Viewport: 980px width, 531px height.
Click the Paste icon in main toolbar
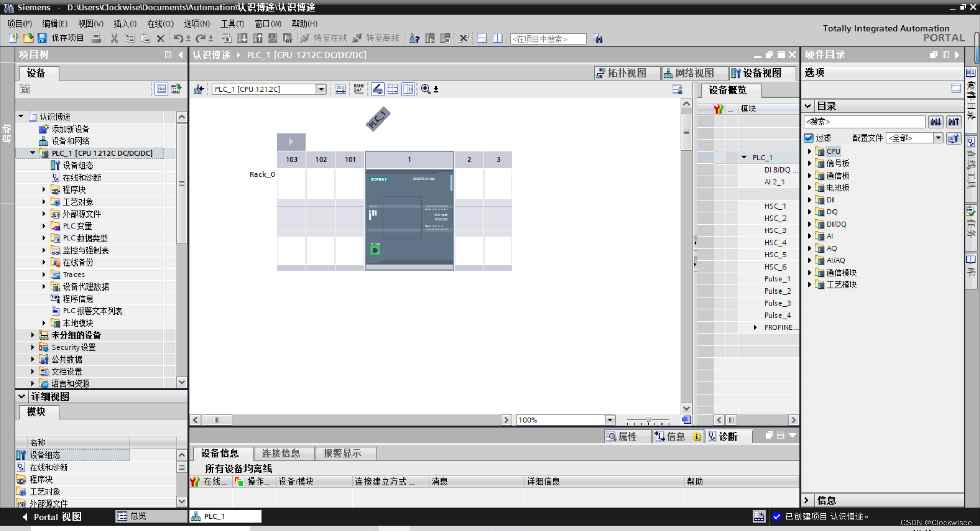click(145, 38)
